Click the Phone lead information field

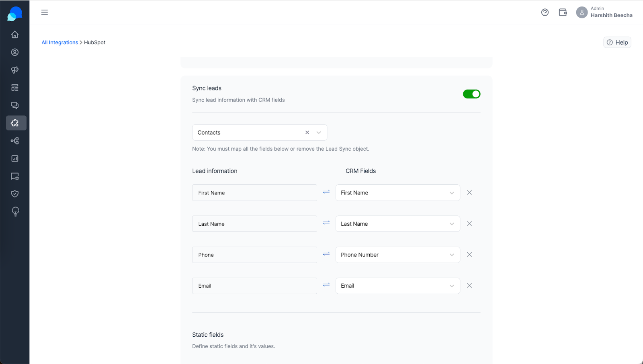254,255
